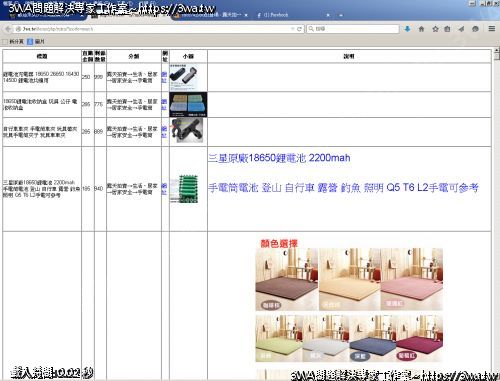Viewport: 500px width, 381px height.
Task: Expand the URL bar history dropdown arrow
Action: click(292, 29)
